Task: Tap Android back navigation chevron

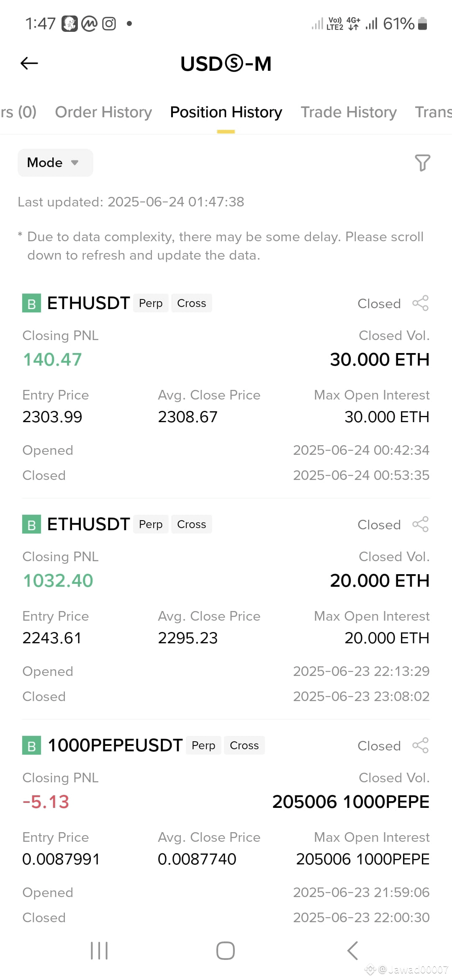Action: pyautogui.click(x=352, y=951)
